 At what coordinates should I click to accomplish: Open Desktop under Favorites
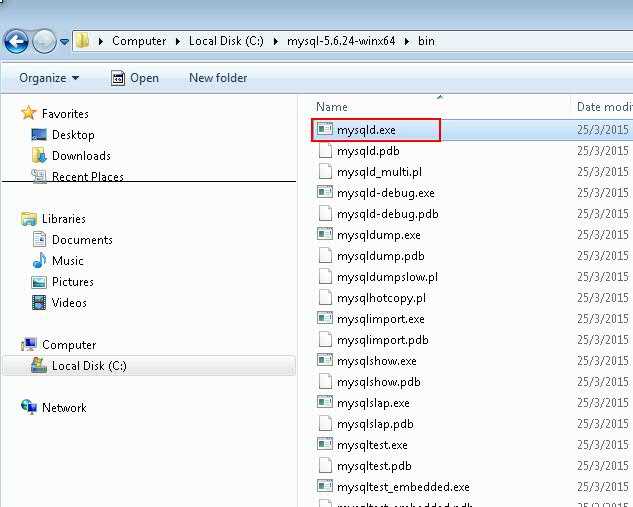pos(73,135)
